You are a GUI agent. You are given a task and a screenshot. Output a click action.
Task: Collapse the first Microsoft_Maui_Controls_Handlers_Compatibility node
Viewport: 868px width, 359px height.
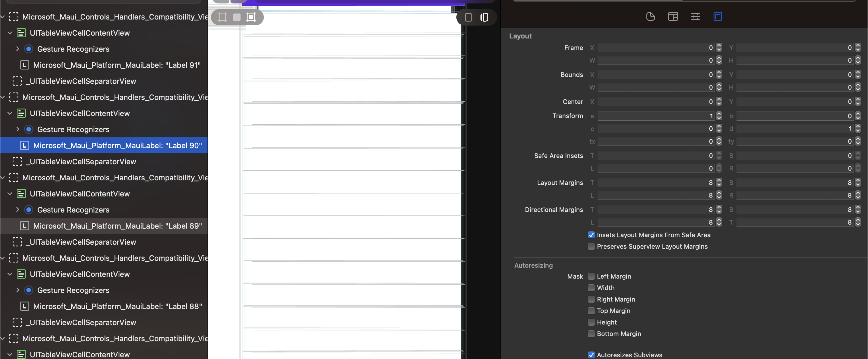[x=3, y=17]
